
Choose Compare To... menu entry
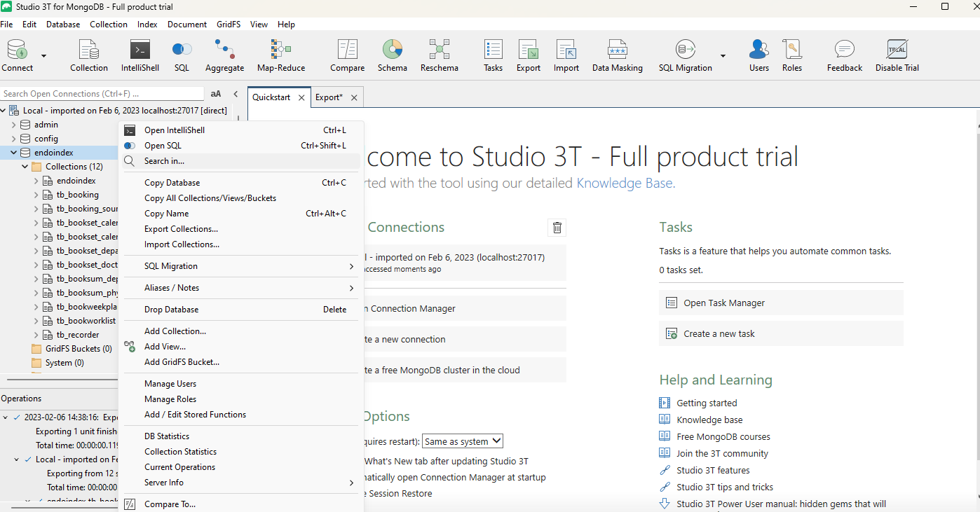(242, 504)
